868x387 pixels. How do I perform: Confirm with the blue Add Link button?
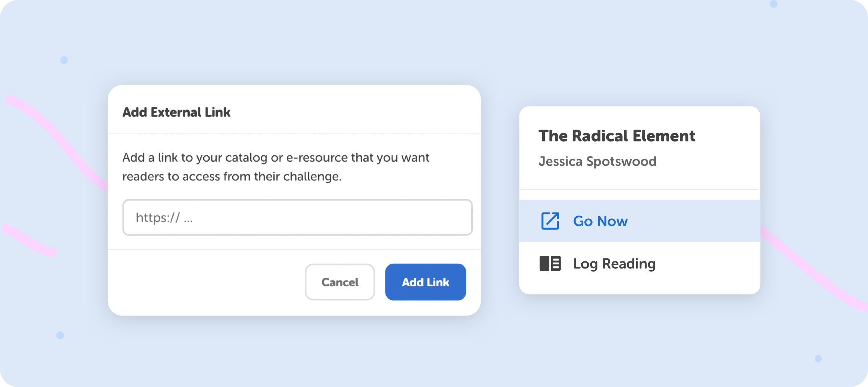tap(425, 282)
